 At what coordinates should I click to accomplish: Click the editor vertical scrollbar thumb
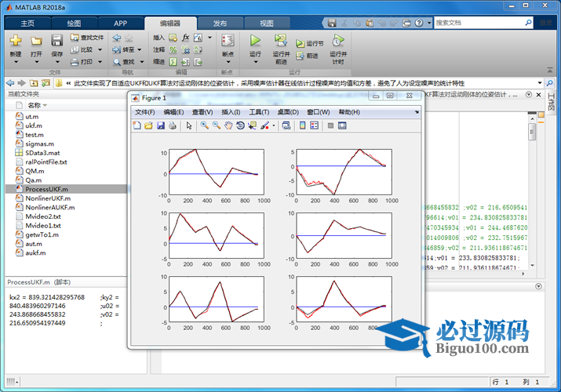coord(532,132)
